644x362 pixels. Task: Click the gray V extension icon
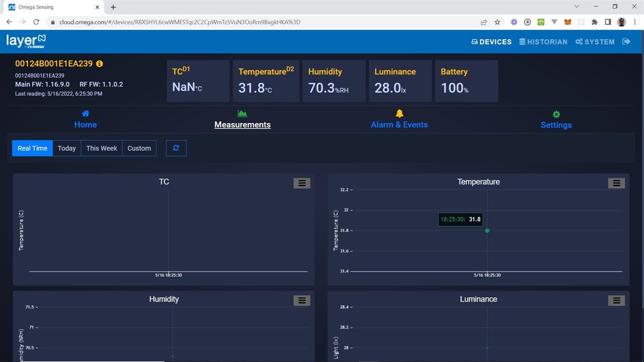pos(554,22)
